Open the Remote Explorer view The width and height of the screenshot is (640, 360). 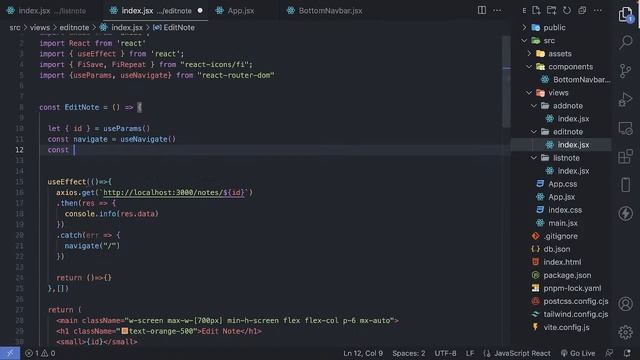625,128
